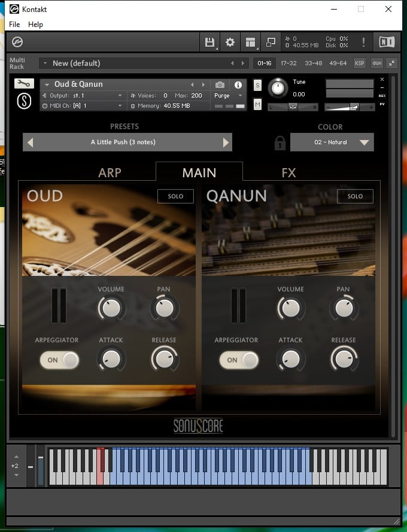The height and width of the screenshot is (532, 407).
Task: Click the NI logo button
Action: 387,42
